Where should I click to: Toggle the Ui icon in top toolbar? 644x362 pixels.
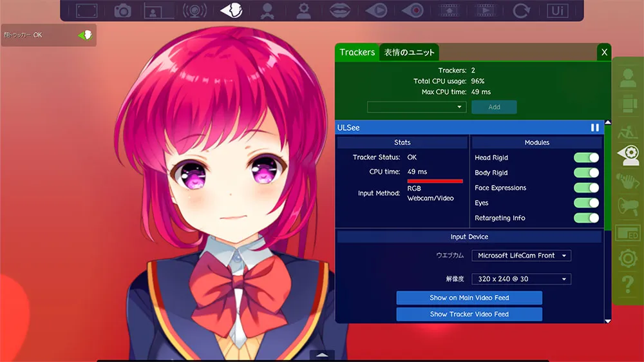click(557, 10)
